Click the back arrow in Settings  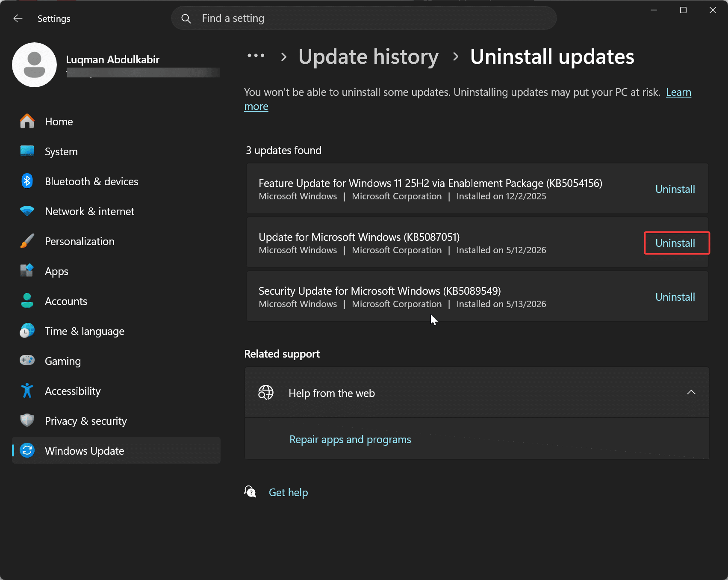pyautogui.click(x=18, y=18)
